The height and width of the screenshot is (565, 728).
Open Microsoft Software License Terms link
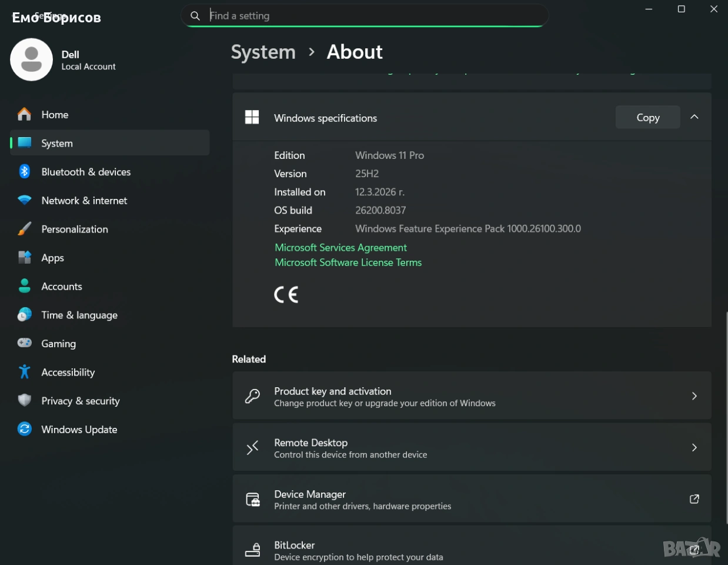point(348,262)
